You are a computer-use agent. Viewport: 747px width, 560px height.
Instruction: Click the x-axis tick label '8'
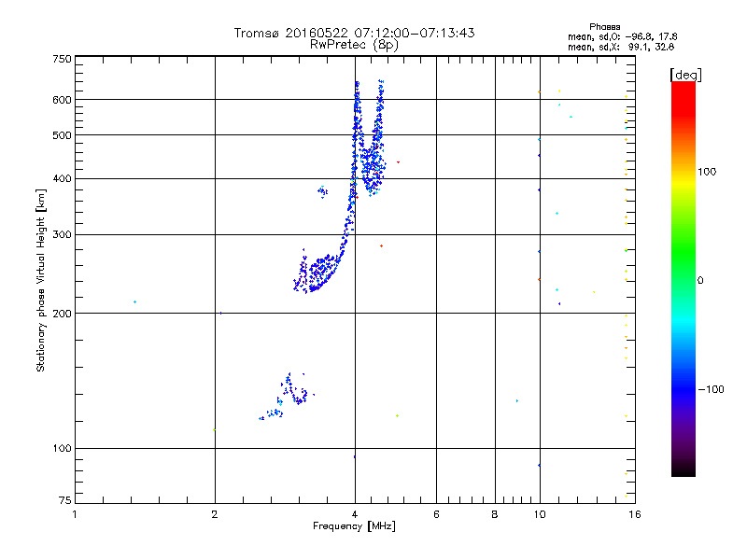tap(495, 514)
